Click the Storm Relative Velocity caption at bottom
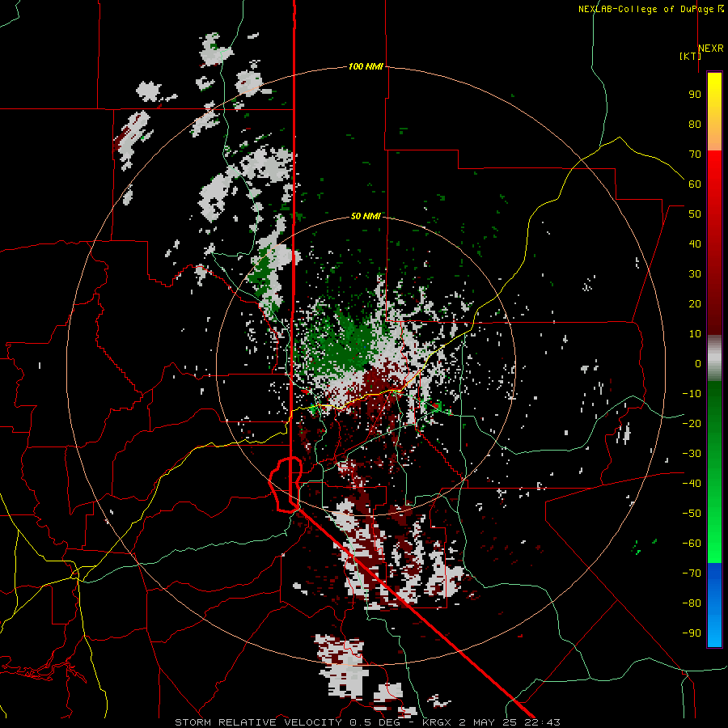Screen dimensions: 728x728 tap(368, 722)
